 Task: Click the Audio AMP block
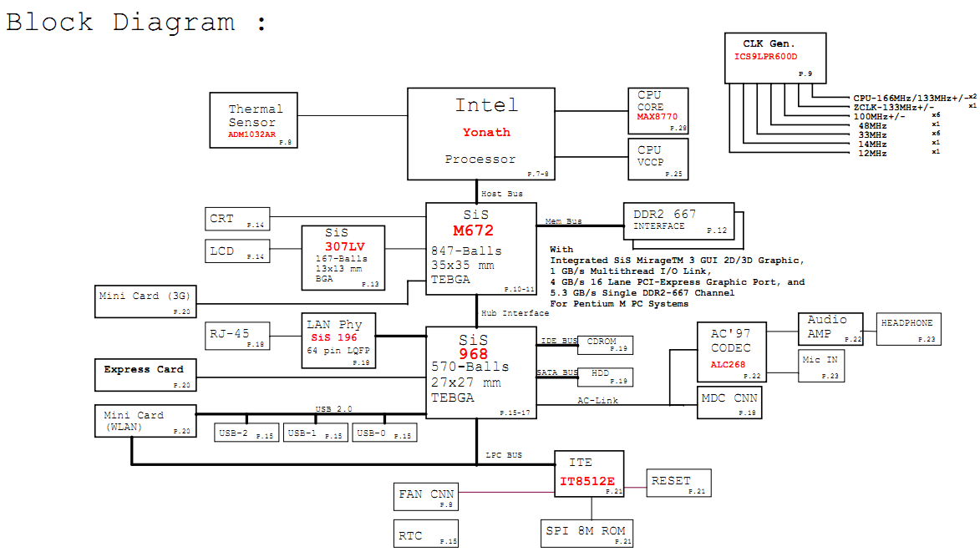pos(830,329)
